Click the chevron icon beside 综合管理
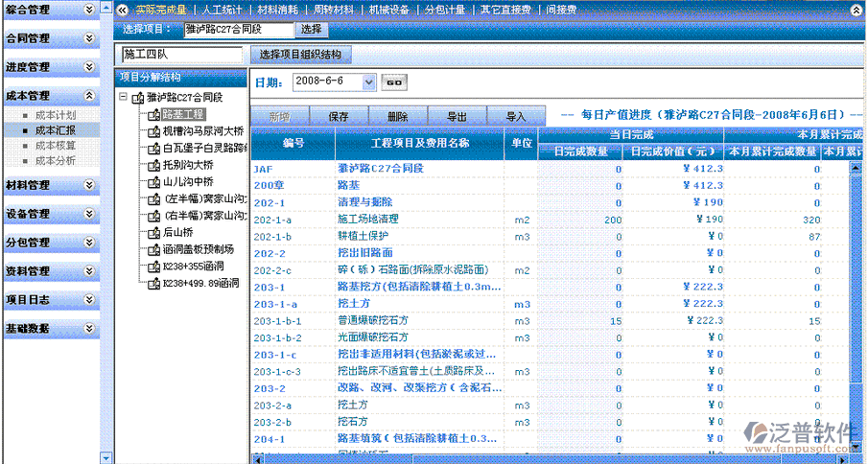The width and height of the screenshot is (868, 464). click(x=89, y=10)
